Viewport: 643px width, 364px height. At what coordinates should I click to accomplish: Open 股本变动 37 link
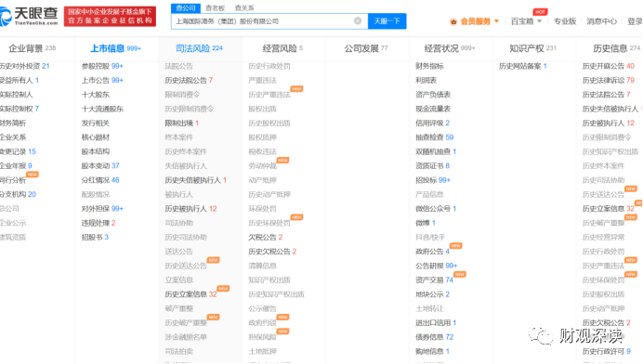[x=100, y=166]
